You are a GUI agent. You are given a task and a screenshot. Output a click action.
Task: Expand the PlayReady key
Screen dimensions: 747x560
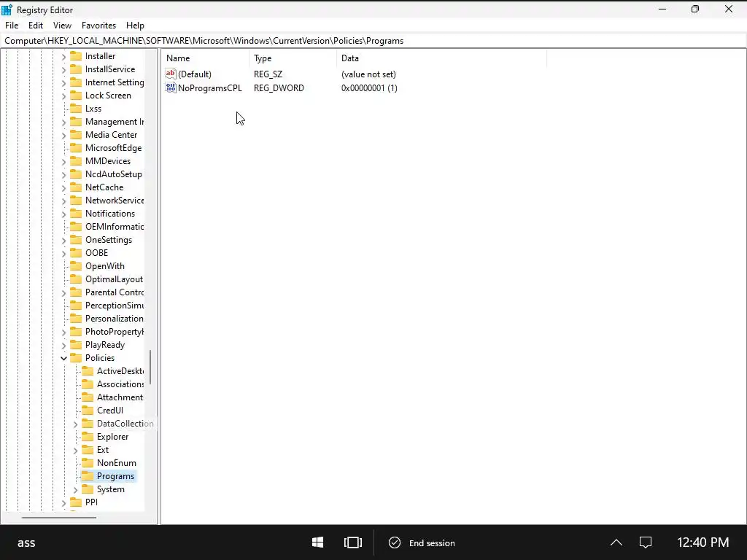64,345
